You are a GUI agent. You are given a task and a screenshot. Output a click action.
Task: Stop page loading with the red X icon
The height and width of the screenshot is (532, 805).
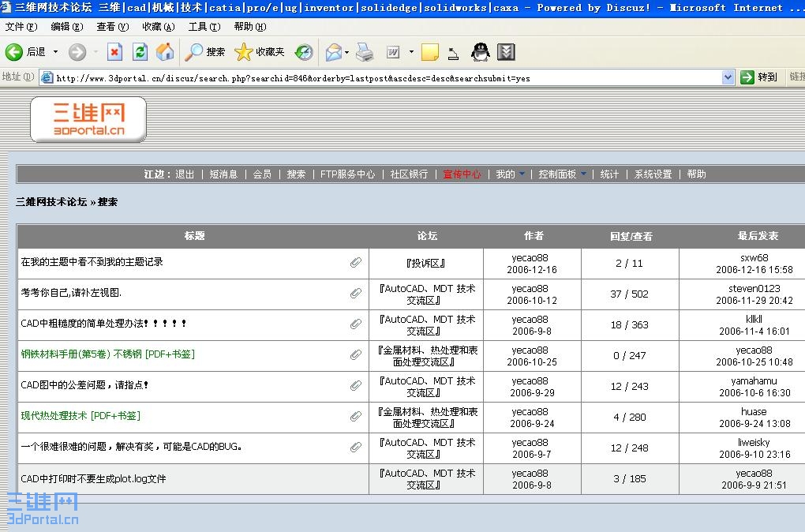pyautogui.click(x=114, y=52)
